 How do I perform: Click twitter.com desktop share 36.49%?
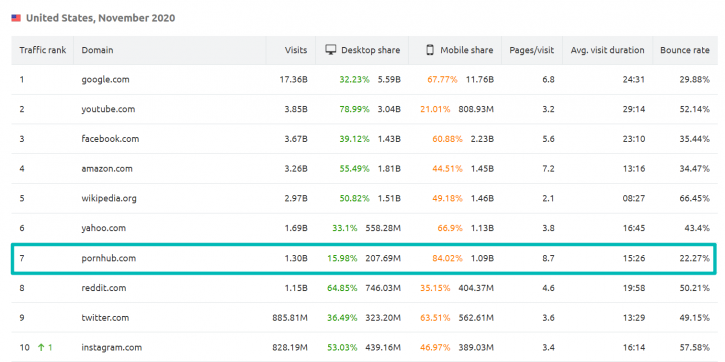tap(343, 318)
